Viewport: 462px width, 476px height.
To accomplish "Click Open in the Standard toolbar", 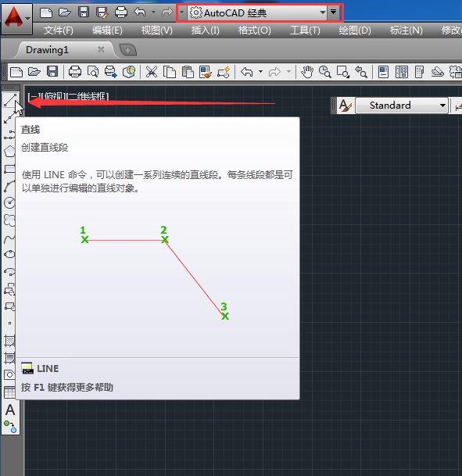I will 34,72.
